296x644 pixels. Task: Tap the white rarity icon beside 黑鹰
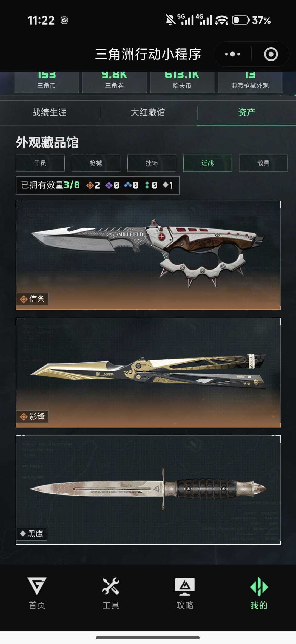point(23,533)
